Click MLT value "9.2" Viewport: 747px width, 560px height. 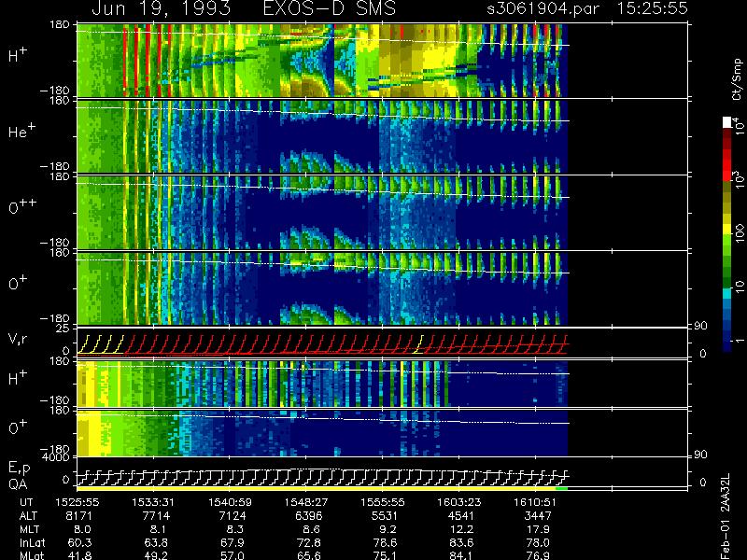coord(388,529)
